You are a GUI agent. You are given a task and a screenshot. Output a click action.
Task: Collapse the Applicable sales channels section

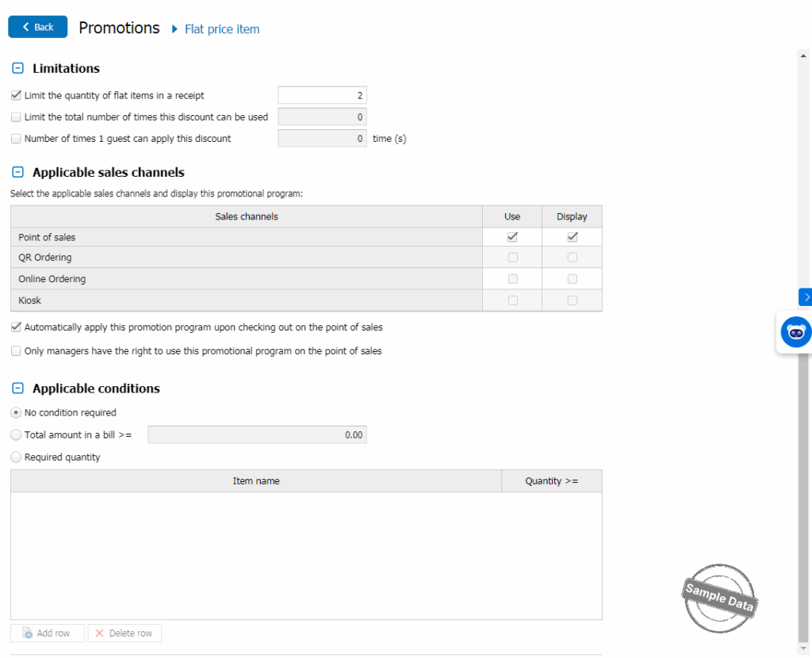point(18,172)
